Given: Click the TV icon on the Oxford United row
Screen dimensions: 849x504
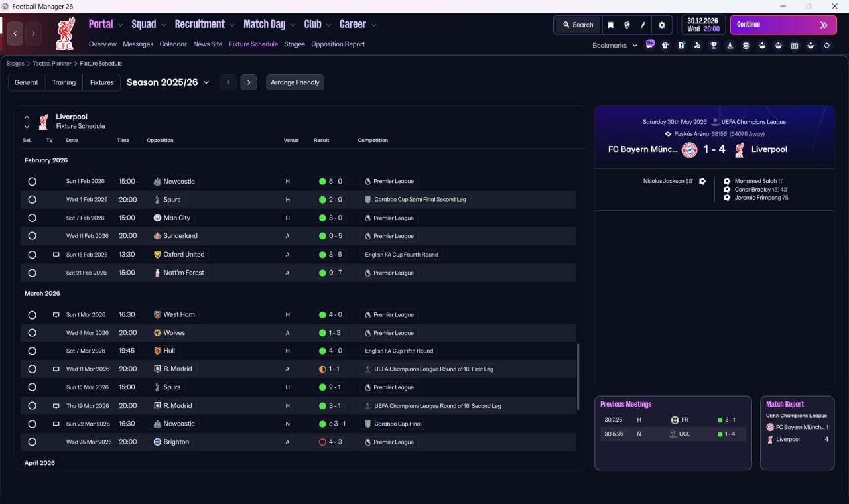Looking at the screenshot, I should click(56, 255).
